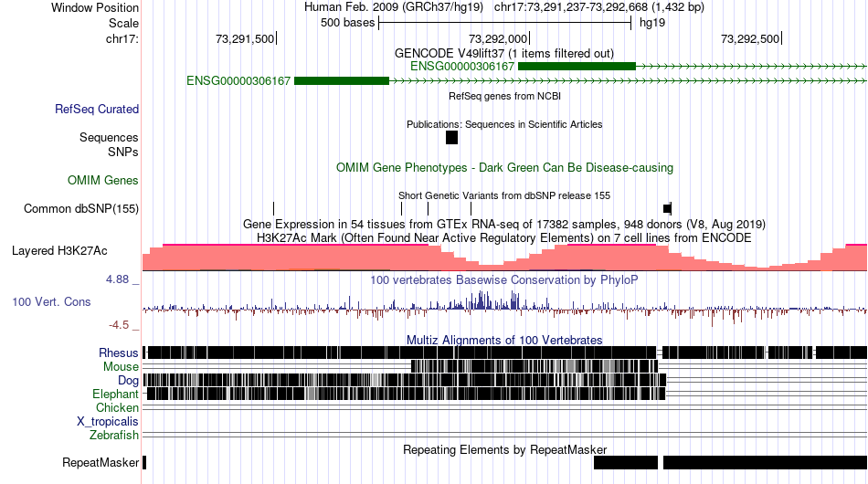The height and width of the screenshot is (484, 868).
Task: Click the RepeatMasker track label
Action: pyautogui.click(x=101, y=462)
